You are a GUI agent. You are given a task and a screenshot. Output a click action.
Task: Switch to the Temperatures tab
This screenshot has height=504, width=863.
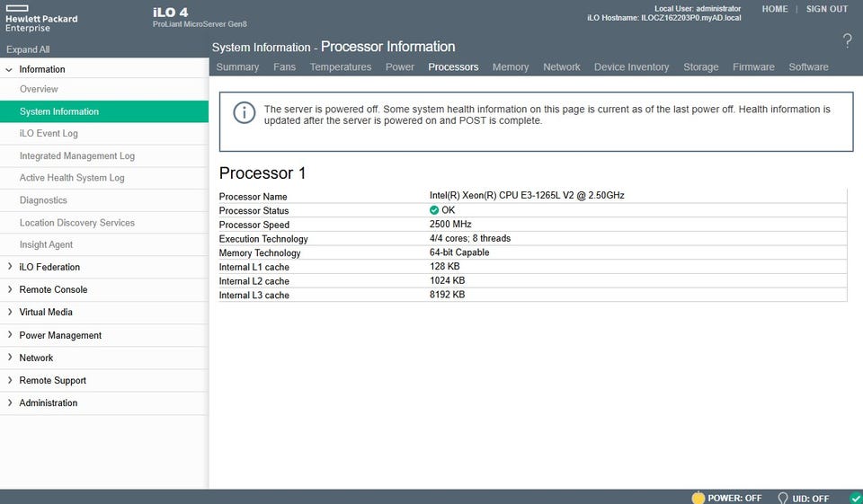point(340,67)
